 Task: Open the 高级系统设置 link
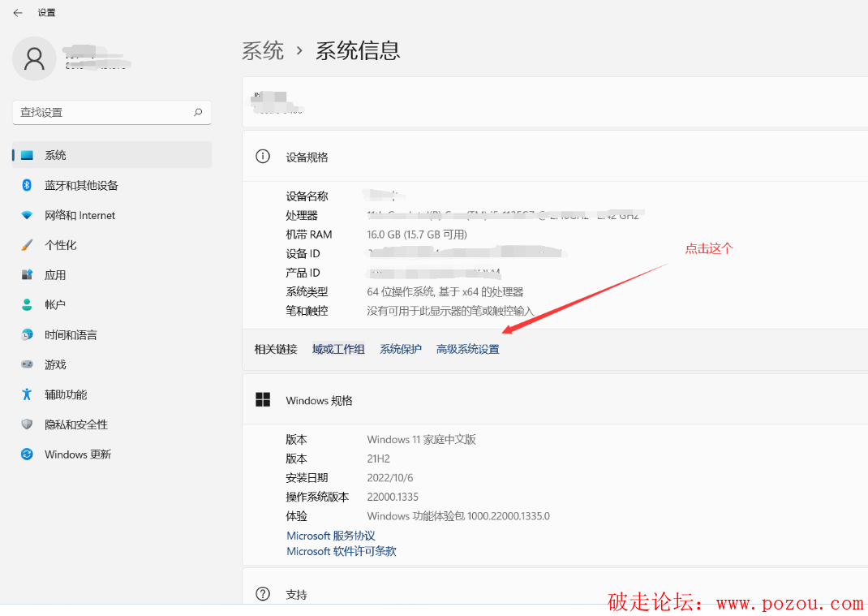click(468, 349)
